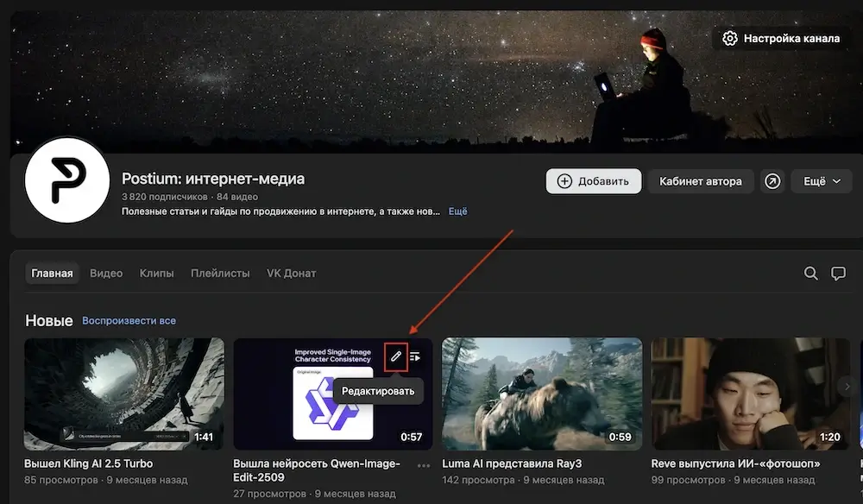
Task: Open channel settings gear button
Action: [x=781, y=39]
